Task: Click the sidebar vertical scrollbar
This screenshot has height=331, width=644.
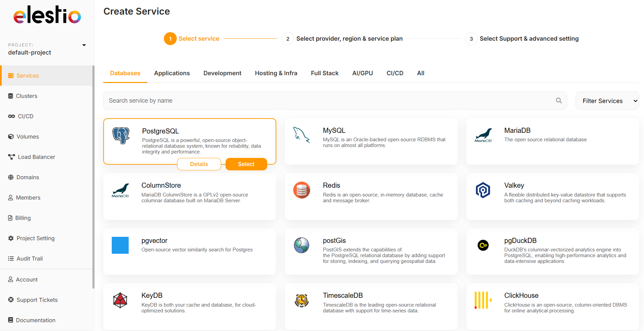Action: (93, 177)
